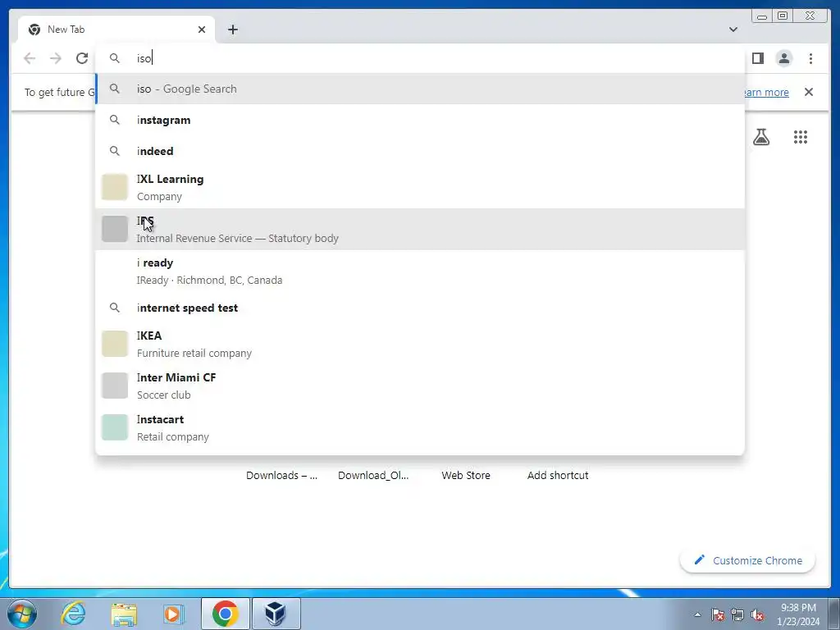Image resolution: width=840 pixels, height=630 pixels.
Task: Open Windows Explorer folder in taskbar
Action: [x=124, y=614]
